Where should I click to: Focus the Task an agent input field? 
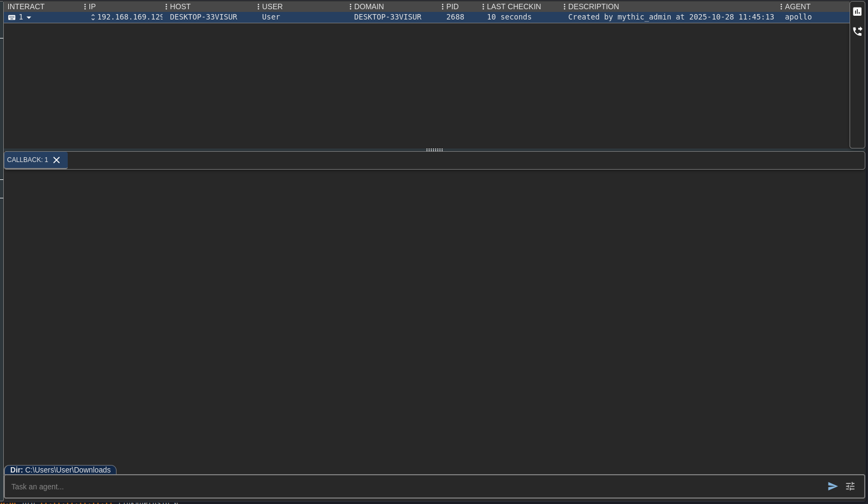412,487
